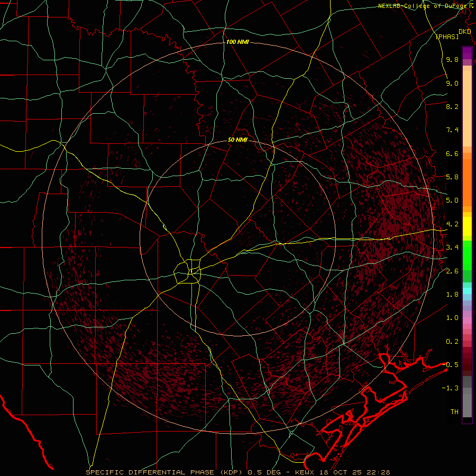The height and width of the screenshot is (476, 476).
Task: Click the 2.6 legend value
Action: click(x=452, y=271)
